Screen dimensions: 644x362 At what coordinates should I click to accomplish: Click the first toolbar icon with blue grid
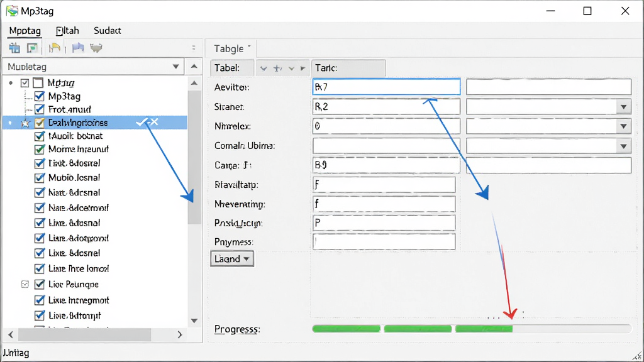point(15,48)
